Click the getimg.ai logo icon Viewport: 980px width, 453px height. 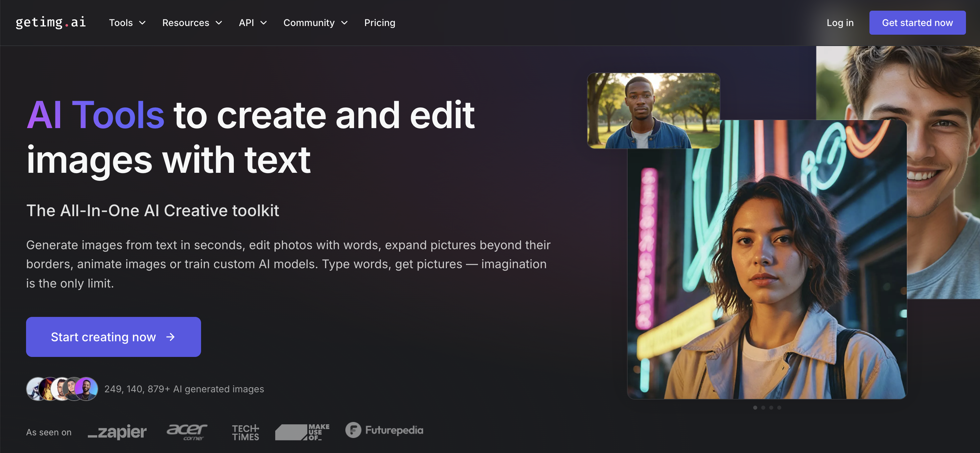51,22
